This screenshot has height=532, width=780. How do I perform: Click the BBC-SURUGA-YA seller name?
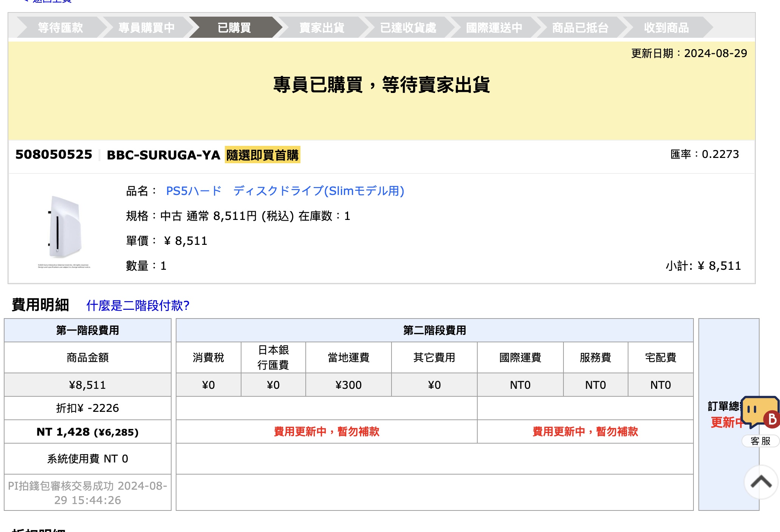(x=163, y=155)
